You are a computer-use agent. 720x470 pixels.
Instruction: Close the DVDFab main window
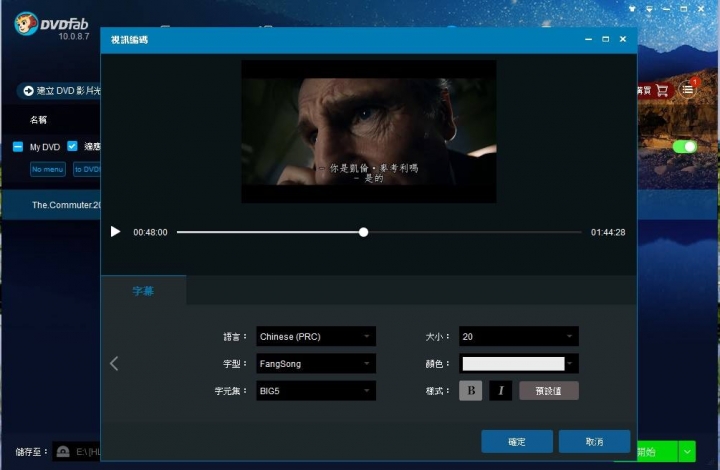pos(701,9)
